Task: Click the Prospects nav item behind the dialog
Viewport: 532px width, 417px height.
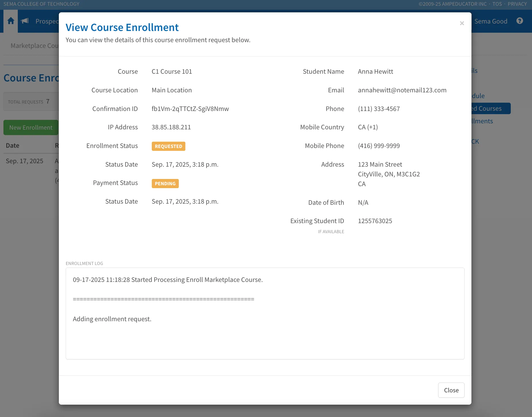Action: pos(47,21)
